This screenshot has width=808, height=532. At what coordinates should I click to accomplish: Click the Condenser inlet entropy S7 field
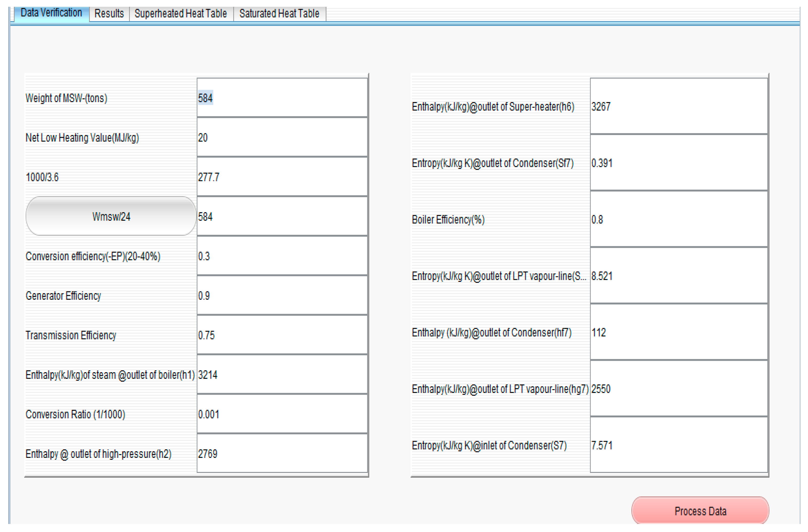[x=678, y=445]
